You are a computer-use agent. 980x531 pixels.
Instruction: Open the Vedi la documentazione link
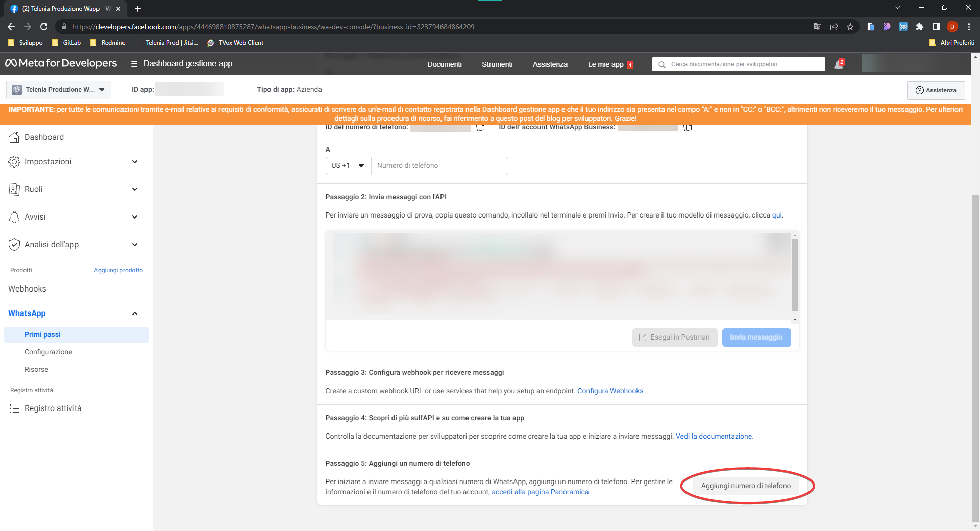(x=714, y=437)
